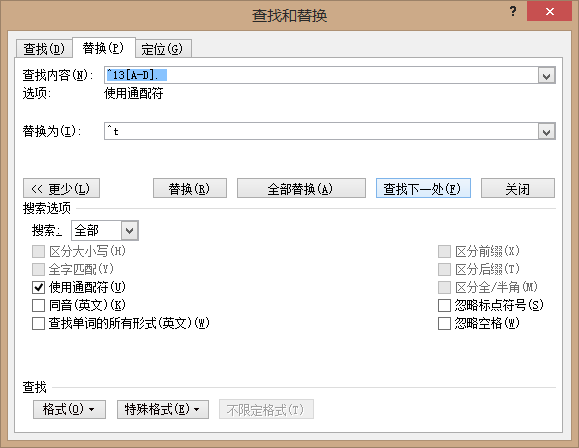Open the 格式(O) dropdown button
This screenshot has height=448, width=579.
point(69,409)
